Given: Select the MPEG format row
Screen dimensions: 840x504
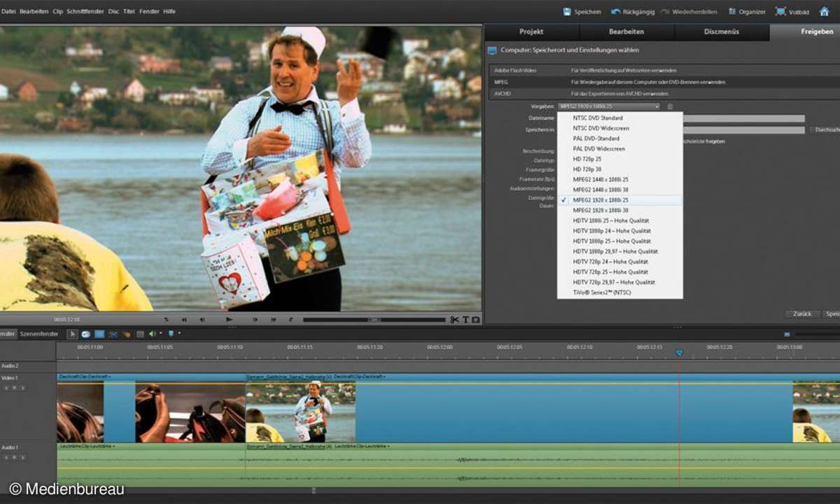Looking at the screenshot, I should click(x=664, y=82).
